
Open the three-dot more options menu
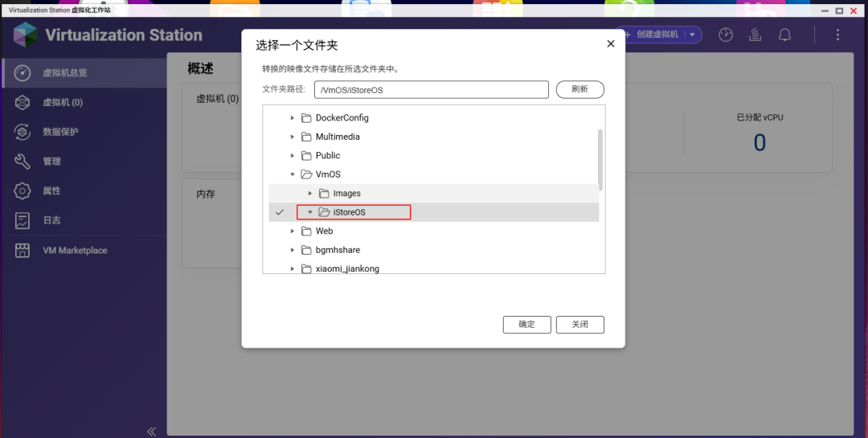coord(837,35)
